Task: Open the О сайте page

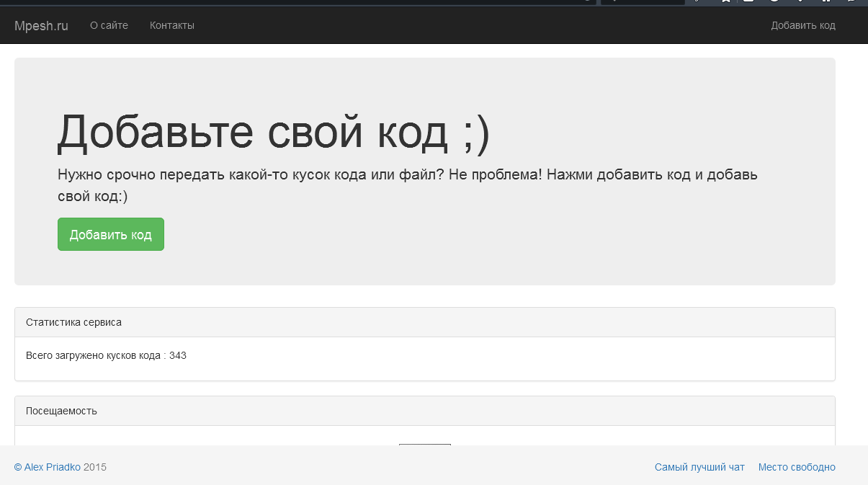Action: click(x=109, y=26)
